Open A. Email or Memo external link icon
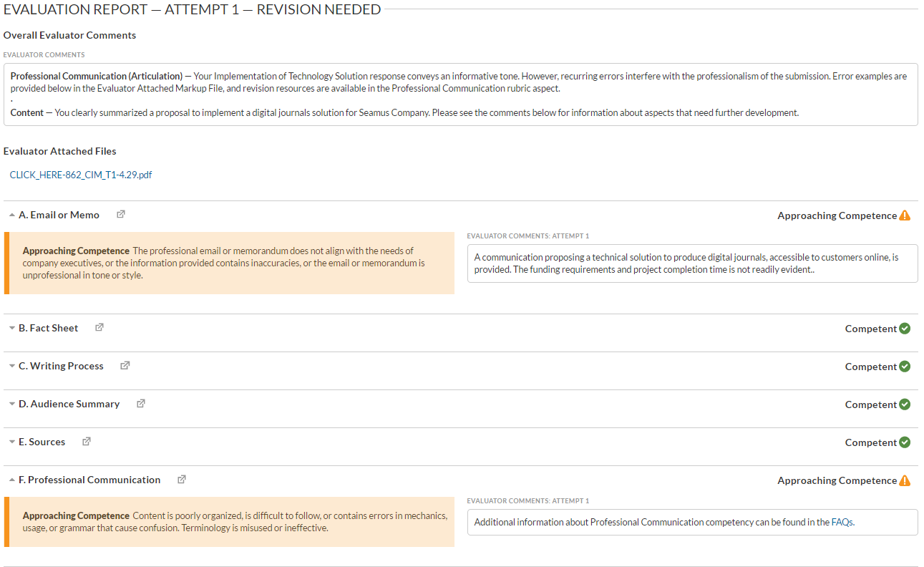 [121, 214]
